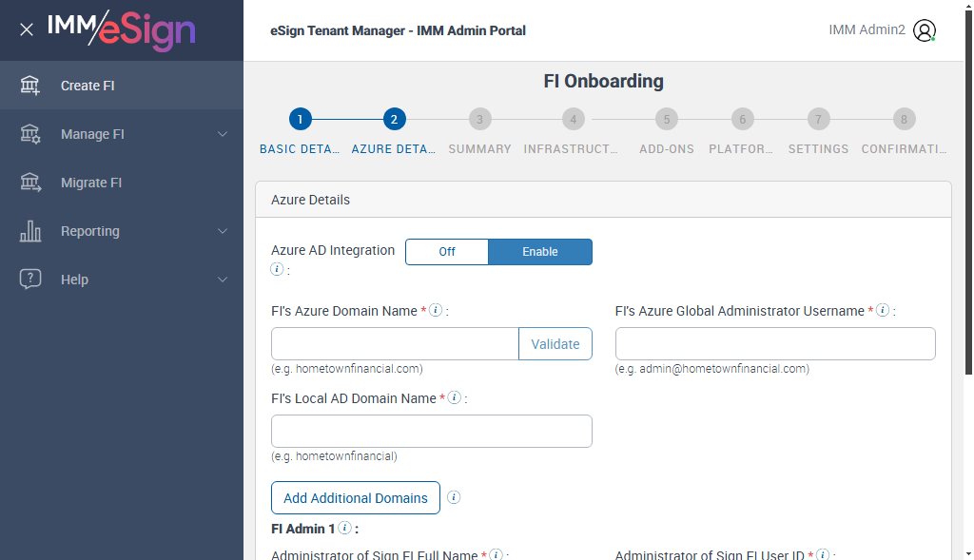The height and width of the screenshot is (560, 974).
Task: Expand the Help chevron
Action: pyautogui.click(x=223, y=280)
